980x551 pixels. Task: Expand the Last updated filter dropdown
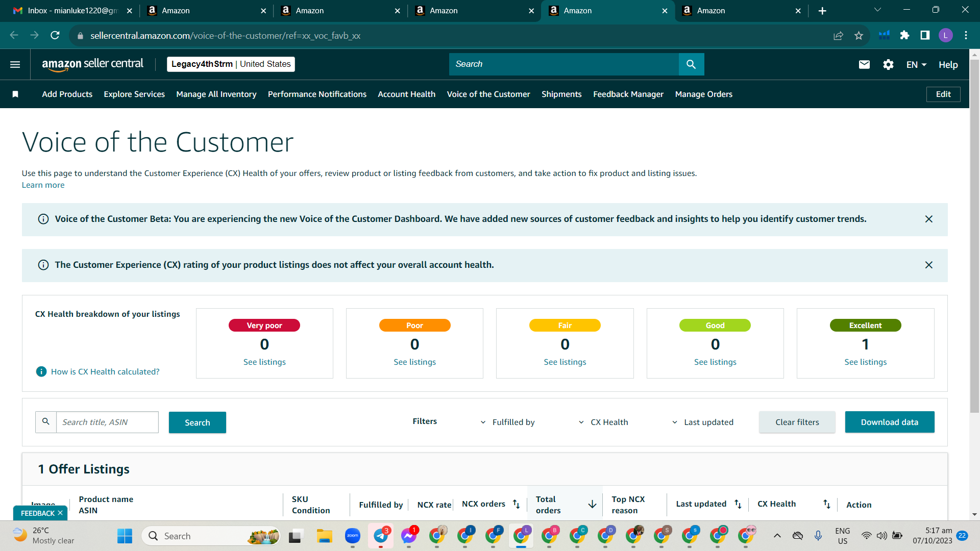702,422
